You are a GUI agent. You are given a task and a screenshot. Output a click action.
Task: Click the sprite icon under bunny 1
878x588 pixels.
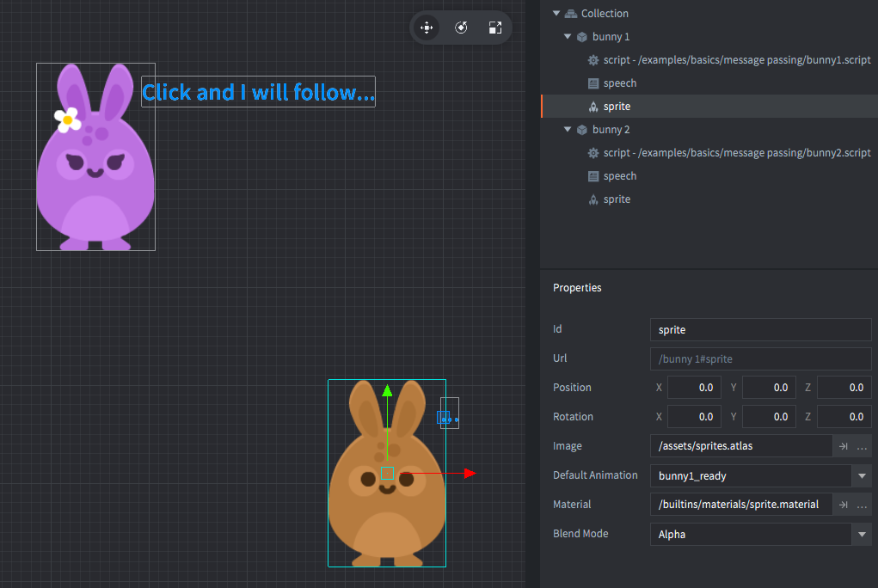593,107
